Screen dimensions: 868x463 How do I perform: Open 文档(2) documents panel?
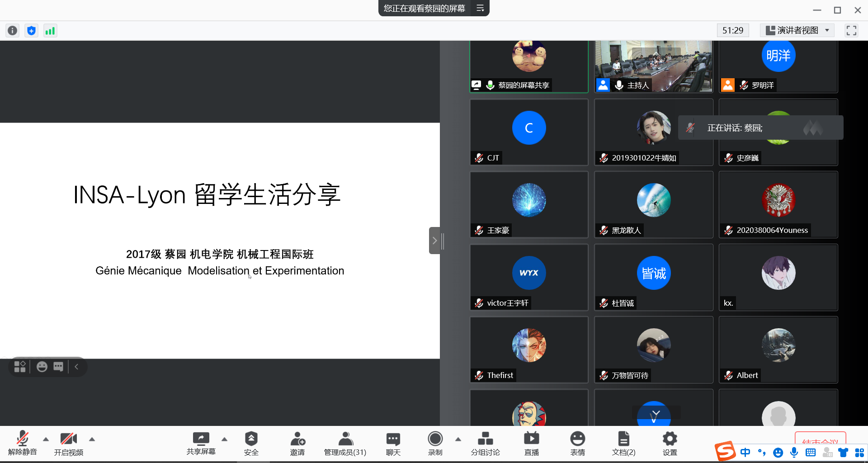pyautogui.click(x=623, y=443)
